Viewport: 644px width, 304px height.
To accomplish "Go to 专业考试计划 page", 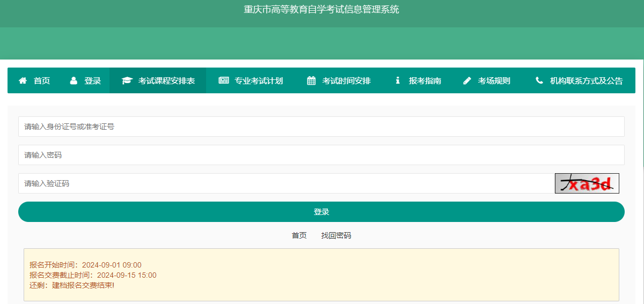I will tap(259, 81).
